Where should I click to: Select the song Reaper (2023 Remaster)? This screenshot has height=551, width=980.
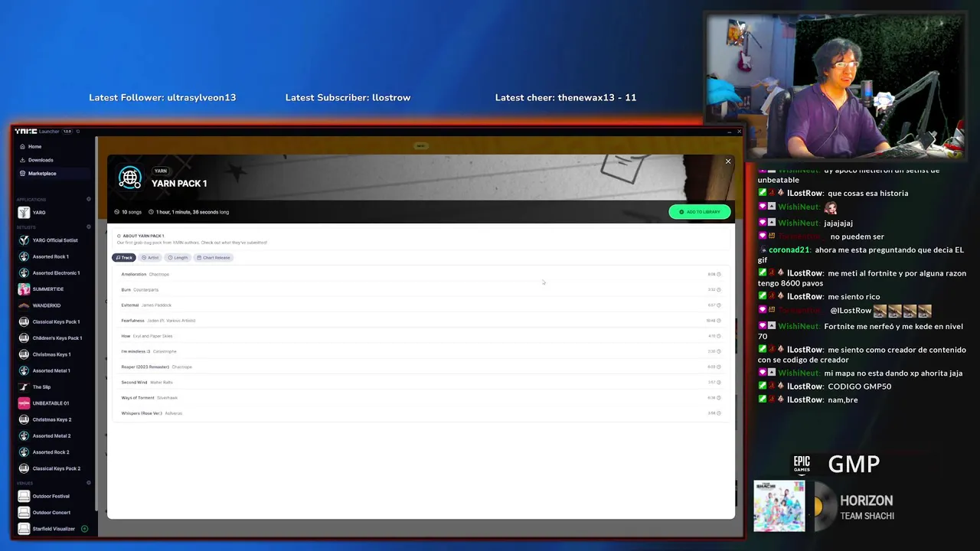(420, 367)
